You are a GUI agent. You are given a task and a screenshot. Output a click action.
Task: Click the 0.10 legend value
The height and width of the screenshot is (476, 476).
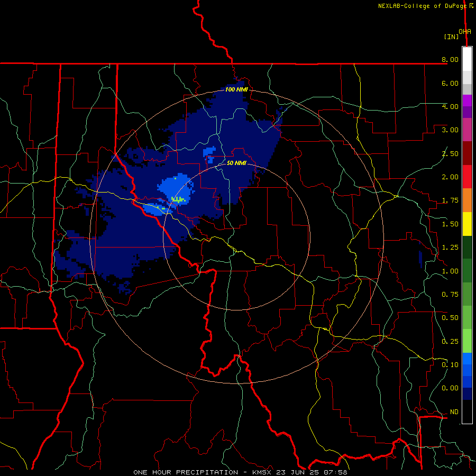450,365
